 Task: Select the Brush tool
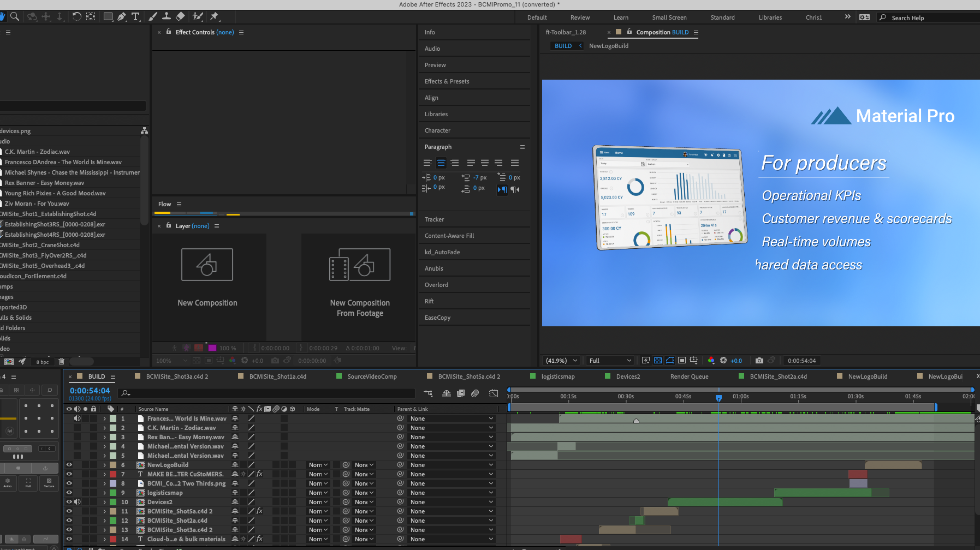153,17
